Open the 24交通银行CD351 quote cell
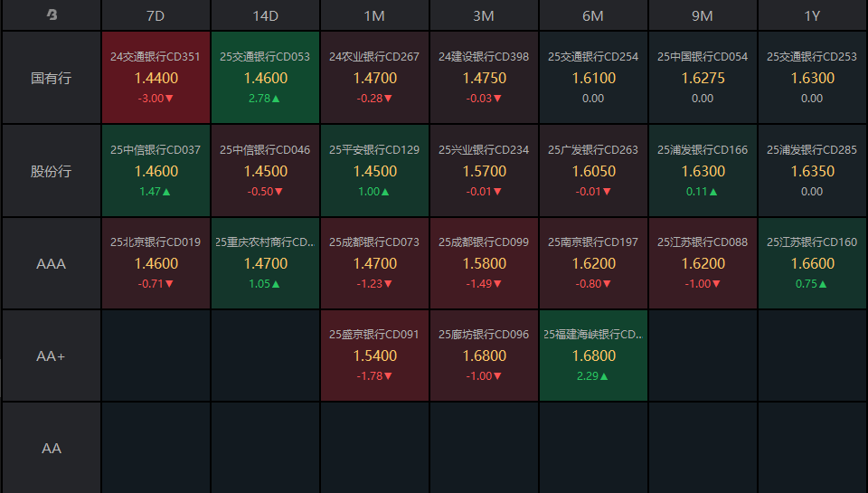 pyautogui.click(x=156, y=78)
